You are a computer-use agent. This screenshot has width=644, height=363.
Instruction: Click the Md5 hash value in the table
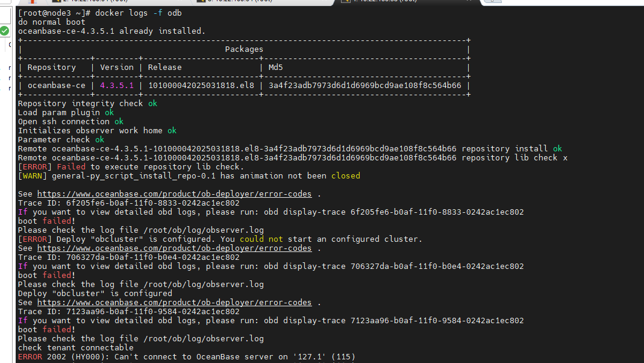(x=364, y=86)
